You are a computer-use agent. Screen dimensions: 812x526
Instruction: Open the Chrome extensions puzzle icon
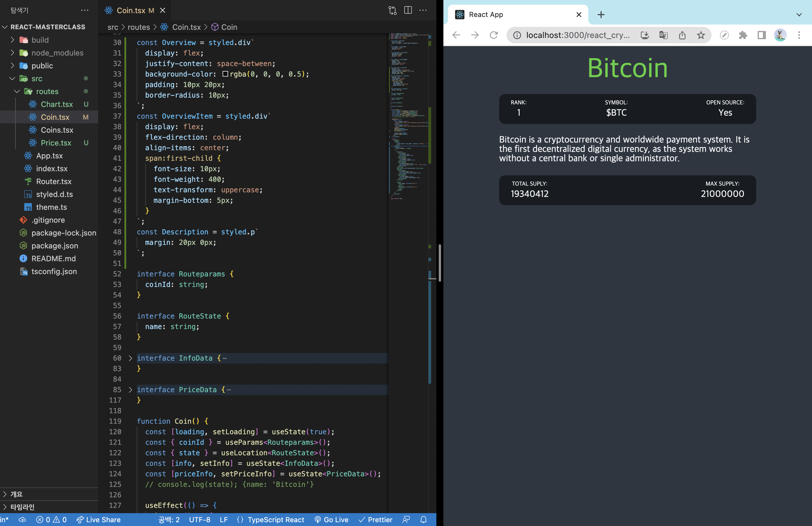pyautogui.click(x=743, y=35)
